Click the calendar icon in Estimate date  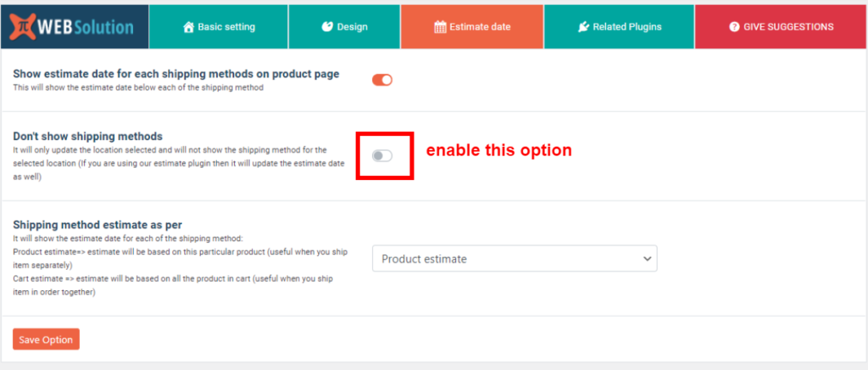tap(440, 27)
